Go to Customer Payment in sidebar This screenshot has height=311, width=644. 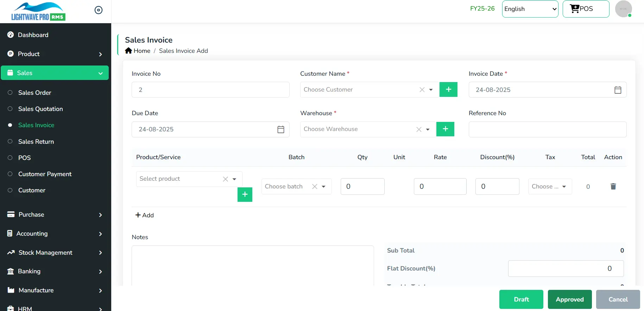point(45,174)
